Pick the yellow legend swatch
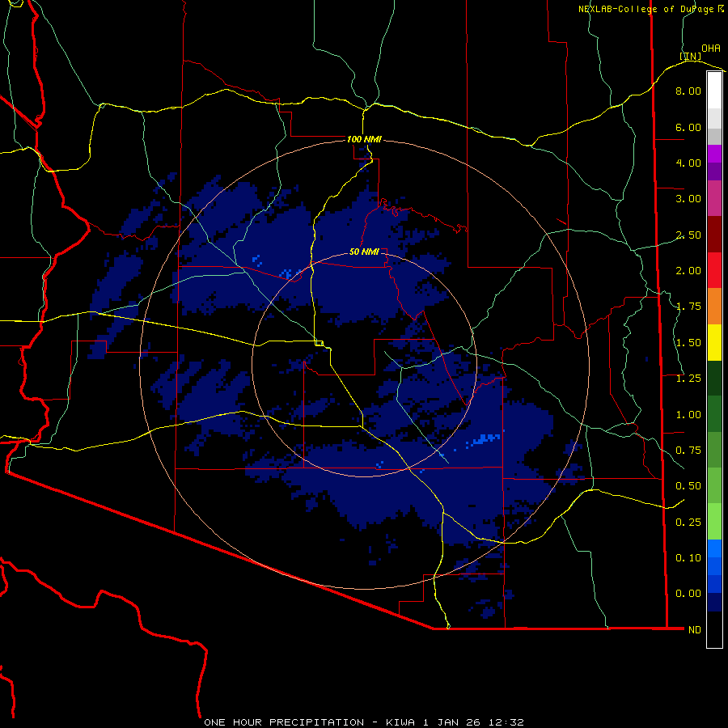 [x=714, y=342]
